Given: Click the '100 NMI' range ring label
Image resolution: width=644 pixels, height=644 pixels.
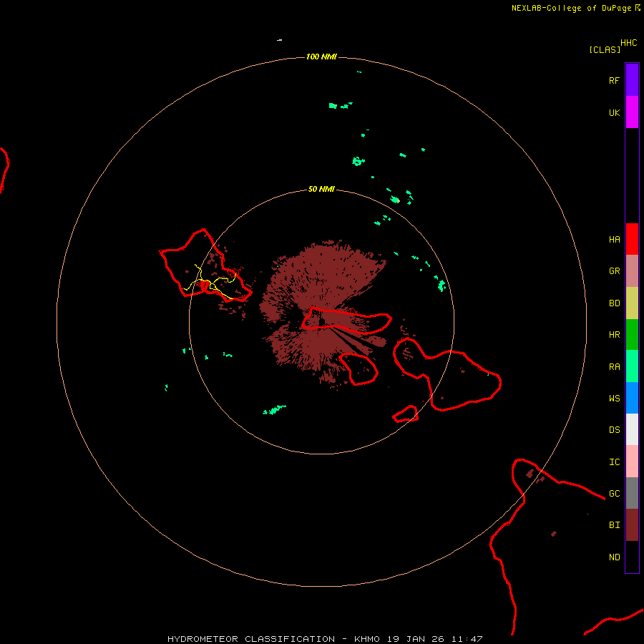Looking at the screenshot, I should pyautogui.click(x=321, y=57).
